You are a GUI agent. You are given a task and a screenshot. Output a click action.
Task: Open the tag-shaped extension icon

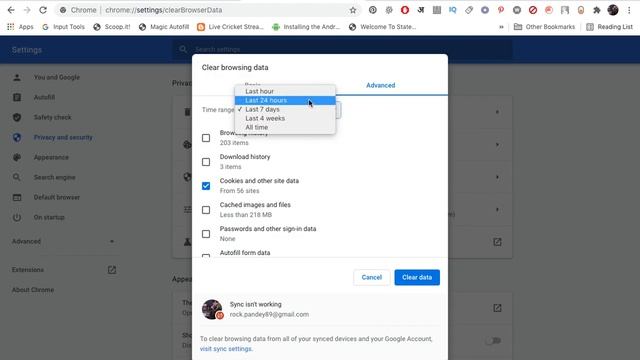pyautogui.click(x=469, y=10)
